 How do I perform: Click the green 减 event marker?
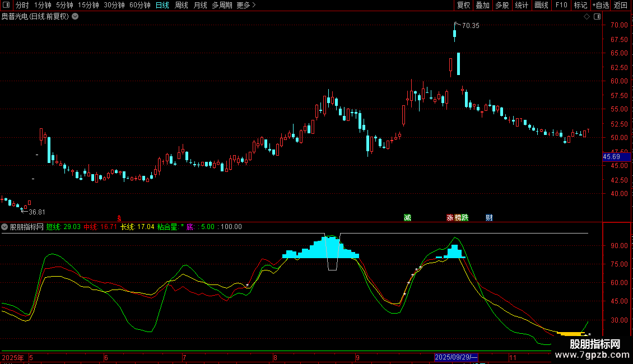pos(407,217)
